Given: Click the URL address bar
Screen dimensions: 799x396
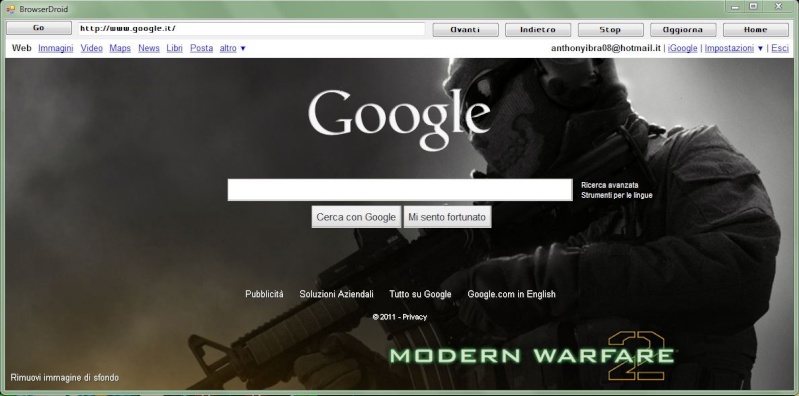Looking at the screenshot, I should 251,29.
